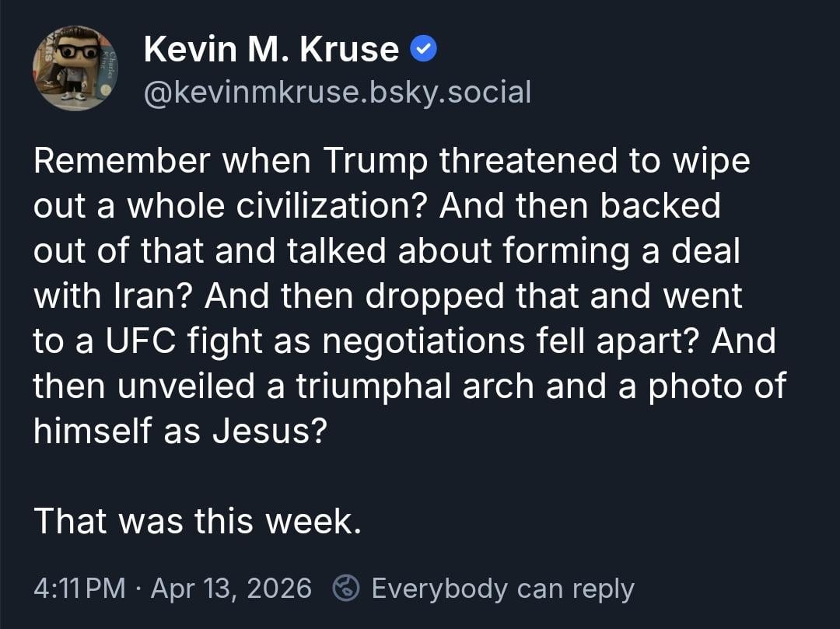Select the "Everybody can reply" label

[x=502, y=588]
